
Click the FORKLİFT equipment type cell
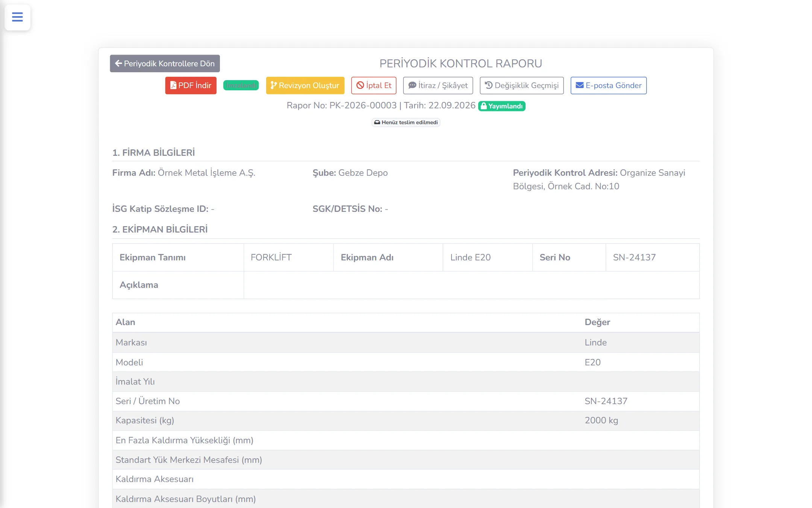point(288,257)
